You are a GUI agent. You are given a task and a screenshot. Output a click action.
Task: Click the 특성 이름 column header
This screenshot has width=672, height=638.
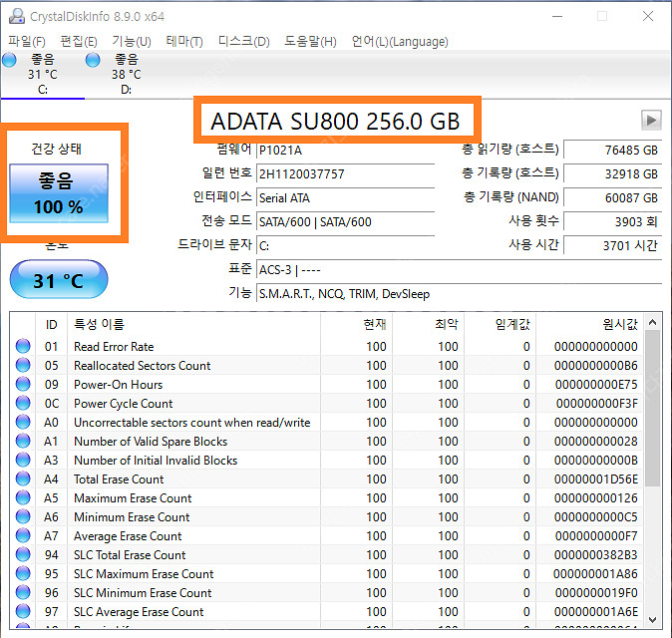(x=193, y=324)
